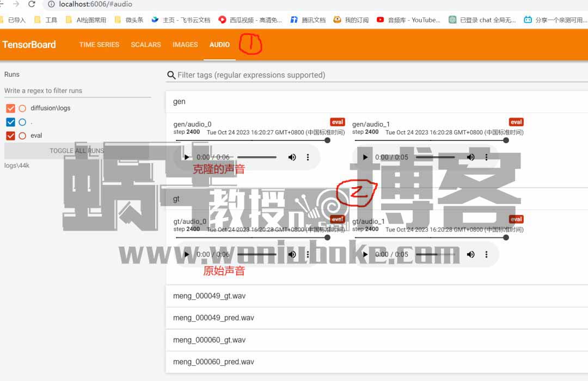This screenshot has height=381, width=588.
Task: Disable the eval run checkbox
Action: (10, 136)
